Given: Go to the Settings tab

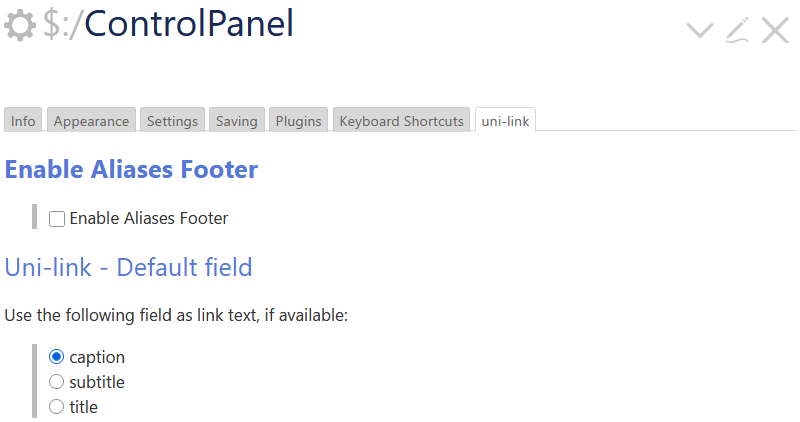Looking at the screenshot, I should pos(172,121).
